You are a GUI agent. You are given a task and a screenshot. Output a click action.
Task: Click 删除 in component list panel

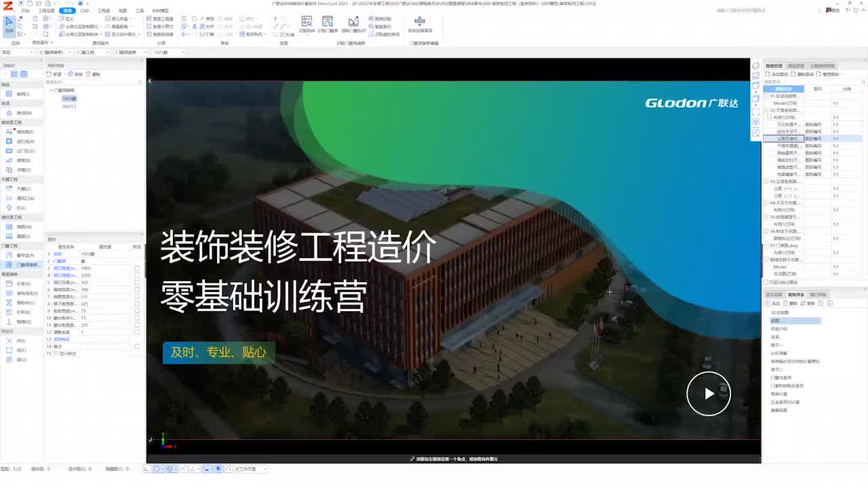tap(94, 75)
